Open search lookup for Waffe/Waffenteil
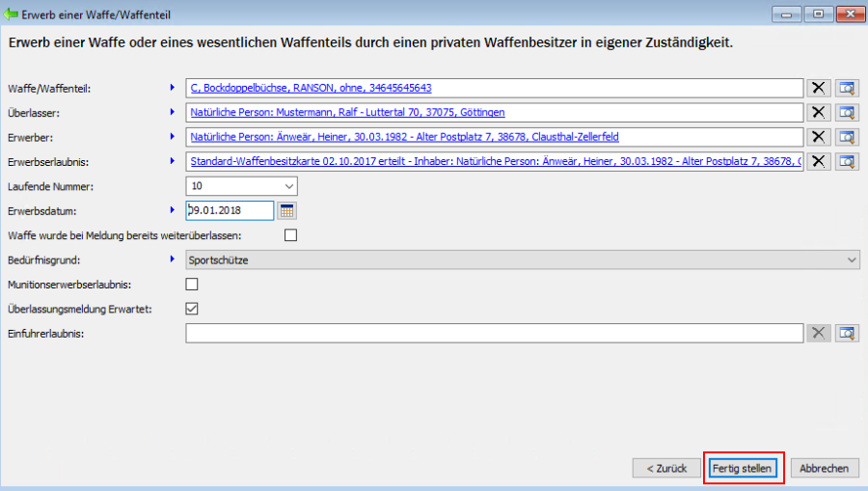The width and height of the screenshot is (868, 491). pos(847,88)
